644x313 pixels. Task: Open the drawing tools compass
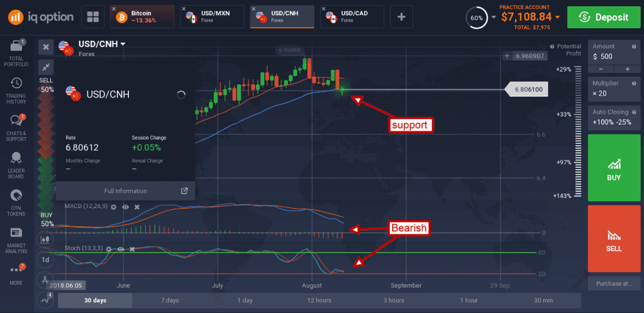coord(45,280)
